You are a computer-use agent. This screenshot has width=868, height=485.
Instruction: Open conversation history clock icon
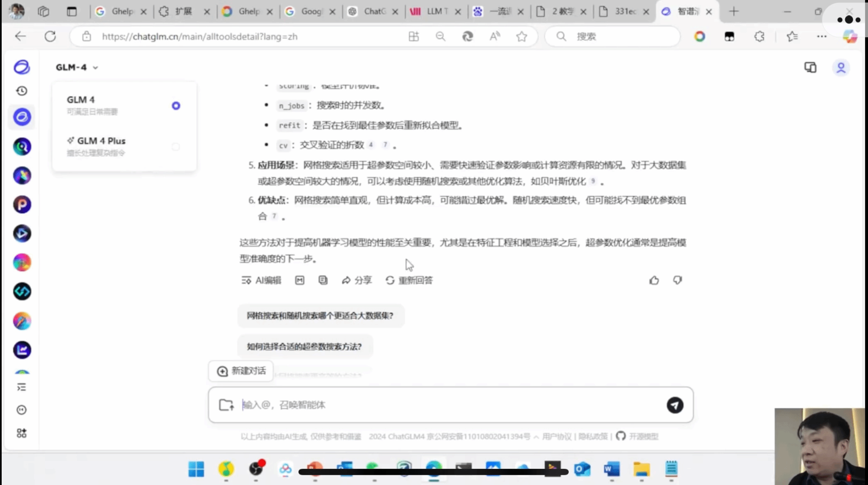point(22,91)
